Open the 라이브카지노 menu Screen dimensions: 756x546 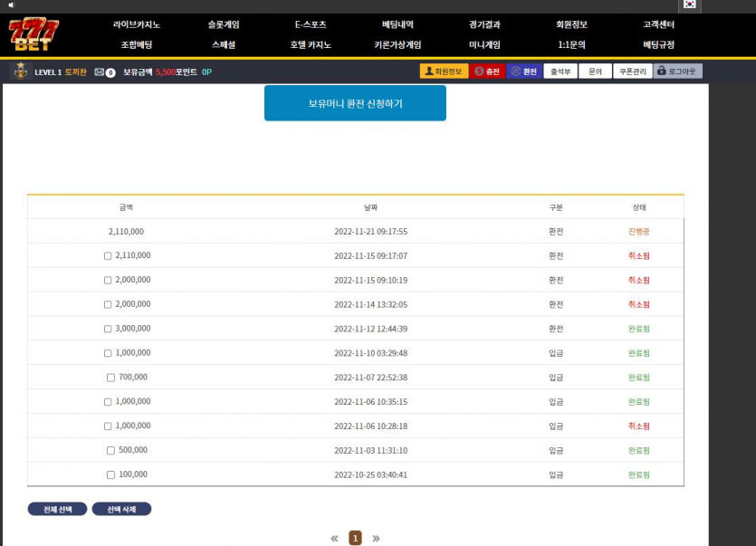click(137, 24)
